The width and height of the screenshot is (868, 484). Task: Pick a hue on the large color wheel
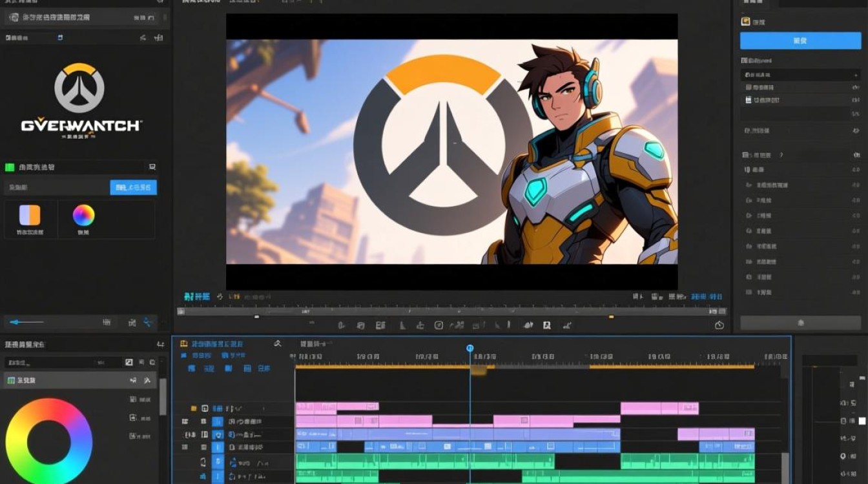click(x=49, y=441)
